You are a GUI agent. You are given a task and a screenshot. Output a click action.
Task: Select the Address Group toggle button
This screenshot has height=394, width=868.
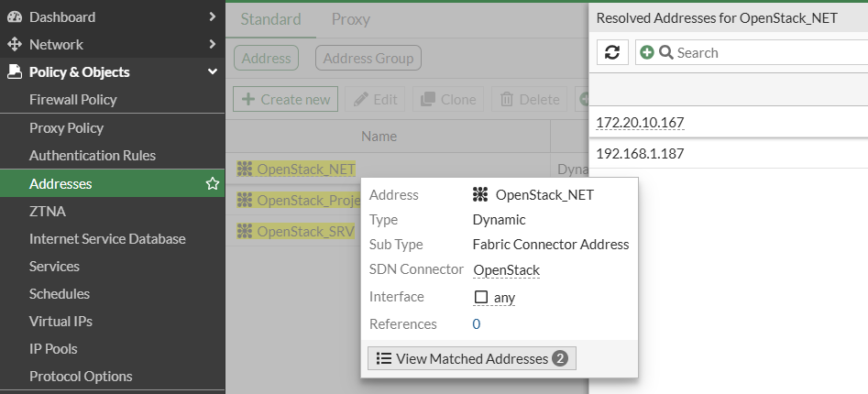368,58
